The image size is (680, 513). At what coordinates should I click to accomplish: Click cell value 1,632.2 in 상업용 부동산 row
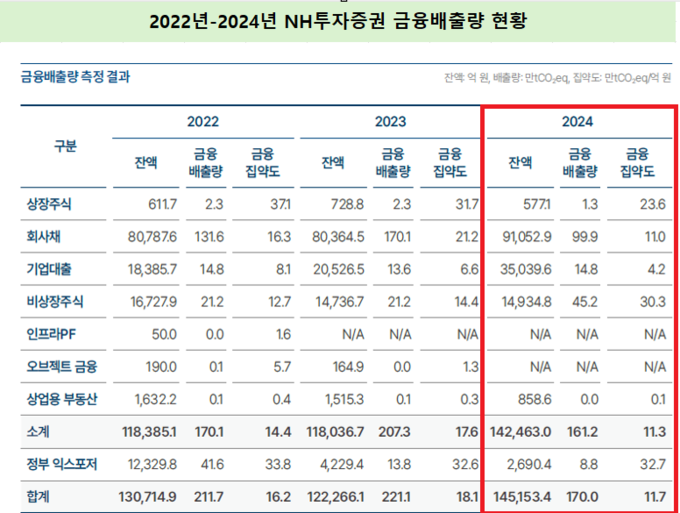tap(156, 399)
